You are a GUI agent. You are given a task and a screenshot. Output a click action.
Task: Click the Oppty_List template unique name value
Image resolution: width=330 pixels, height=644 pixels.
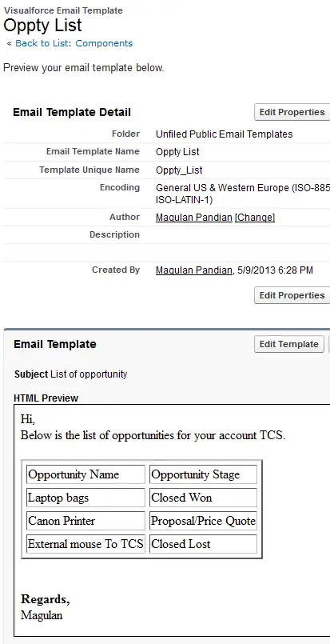[179, 170]
